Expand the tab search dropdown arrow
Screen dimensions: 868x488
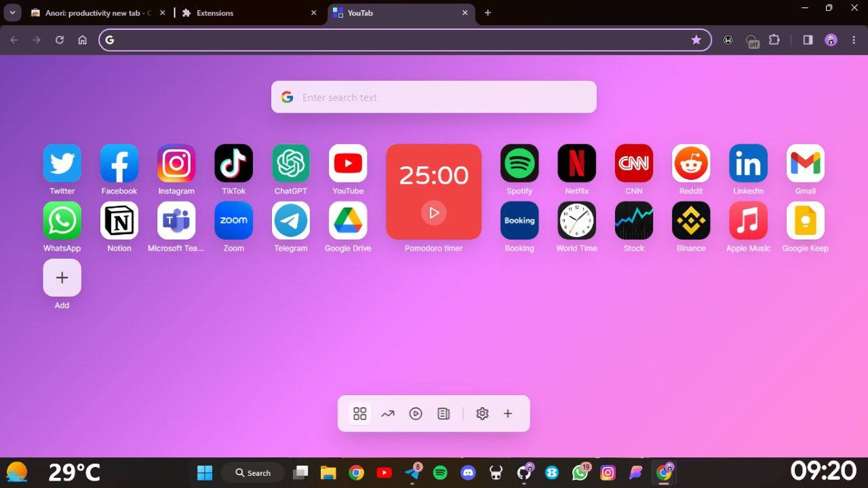pos(12,13)
